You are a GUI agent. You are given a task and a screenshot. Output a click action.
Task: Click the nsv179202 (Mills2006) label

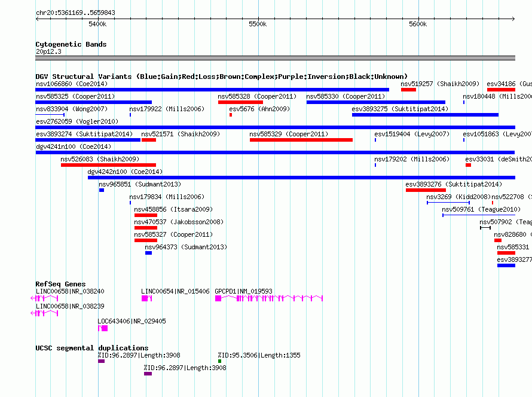click(412, 159)
